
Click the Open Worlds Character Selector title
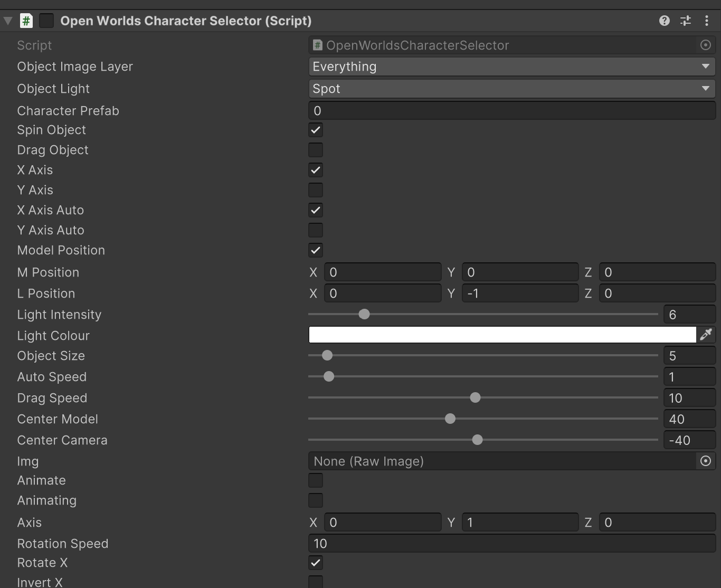point(186,21)
